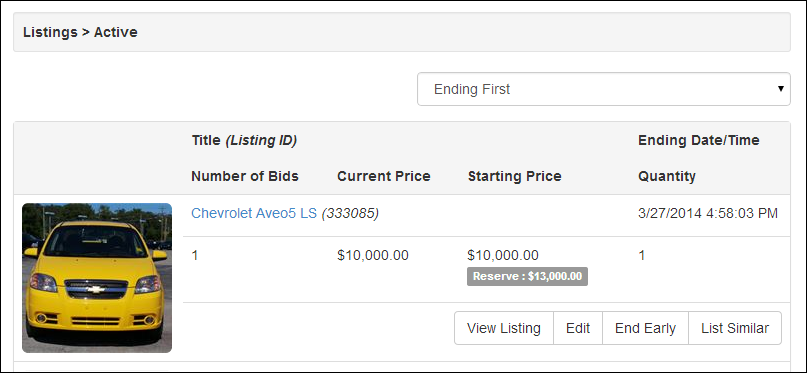
Task: Click the Starting Price column header
Action: (515, 176)
